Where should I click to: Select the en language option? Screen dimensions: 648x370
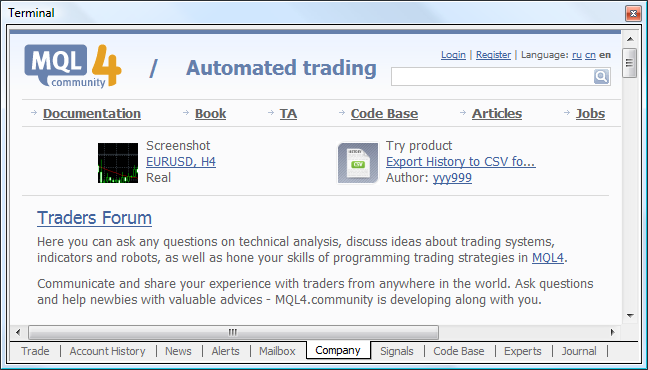(605, 55)
